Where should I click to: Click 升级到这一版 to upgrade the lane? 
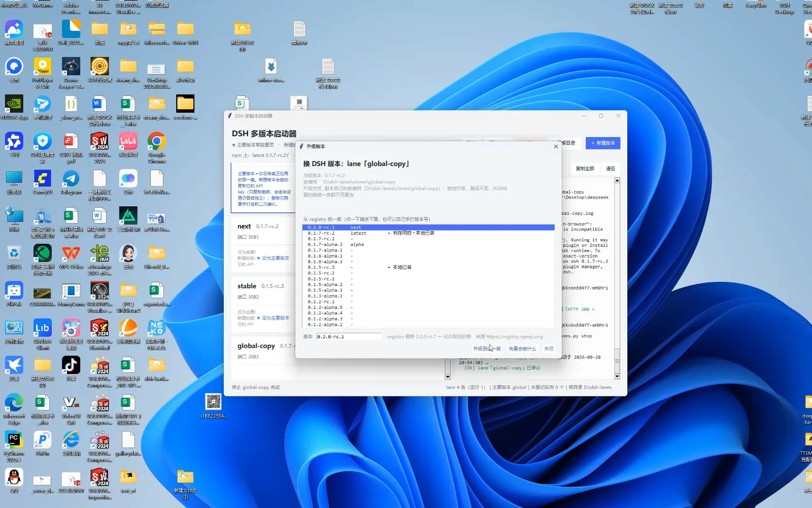click(x=487, y=349)
